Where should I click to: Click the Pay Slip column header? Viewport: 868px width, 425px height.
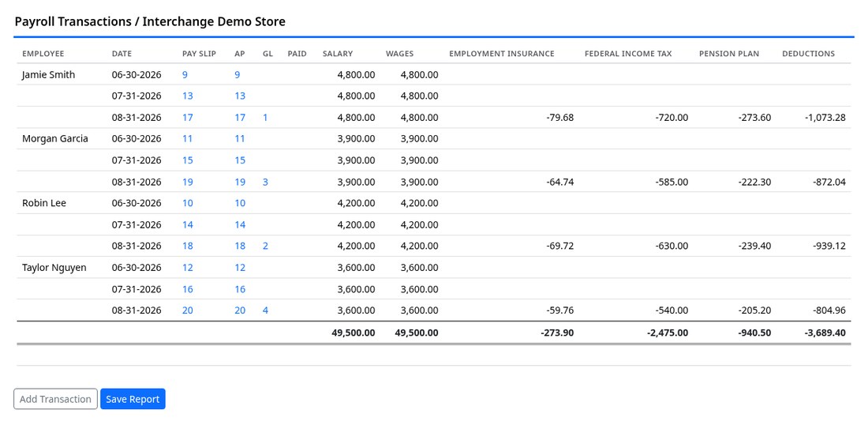coord(200,54)
